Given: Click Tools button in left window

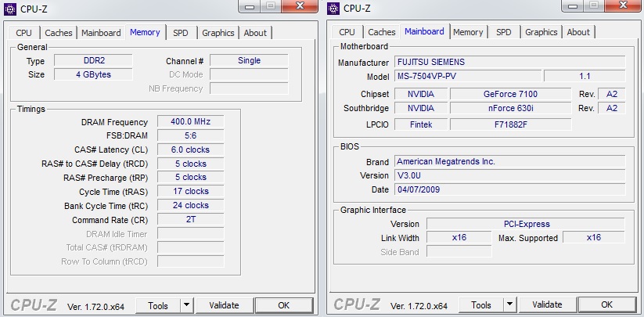Looking at the screenshot, I should pos(158,305).
